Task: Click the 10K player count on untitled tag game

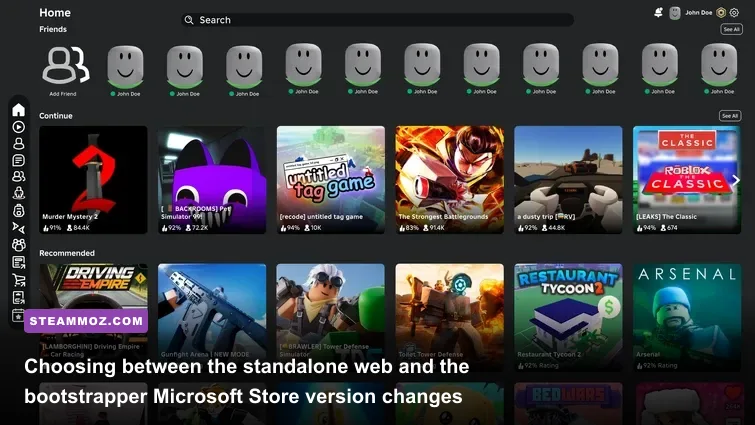Action: [x=313, y=228]
